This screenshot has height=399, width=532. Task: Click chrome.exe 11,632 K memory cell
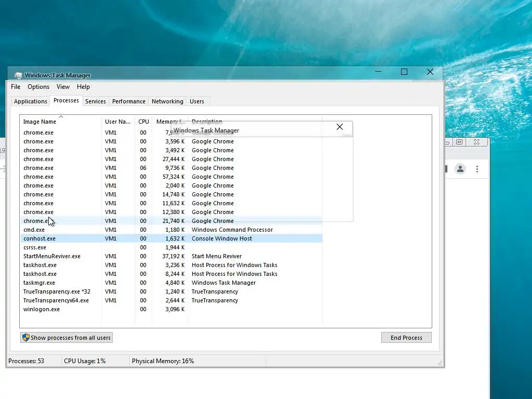174,203
